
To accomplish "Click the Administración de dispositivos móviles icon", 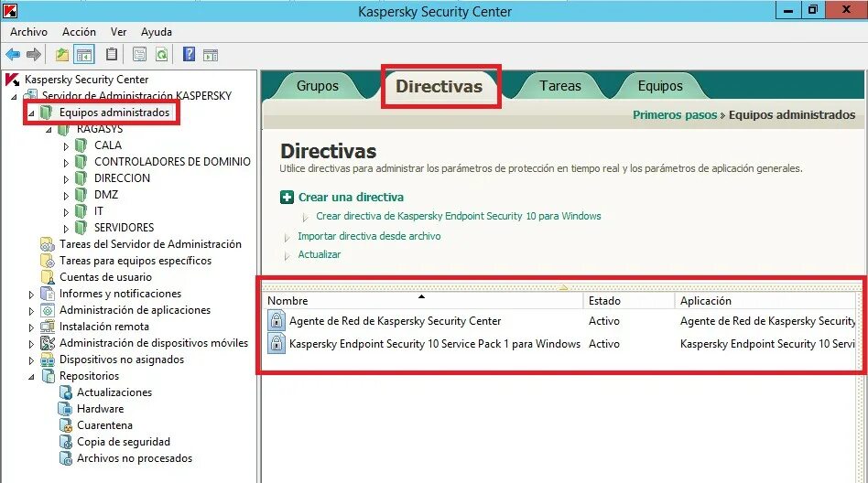I will tap(48, 344).
